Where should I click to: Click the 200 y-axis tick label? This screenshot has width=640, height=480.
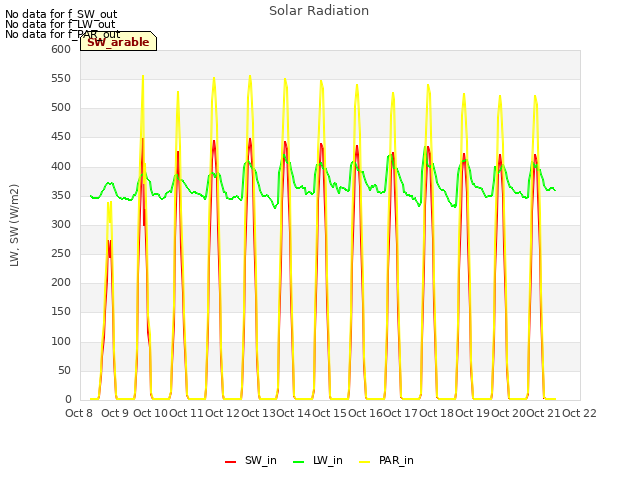pos(61,282)
